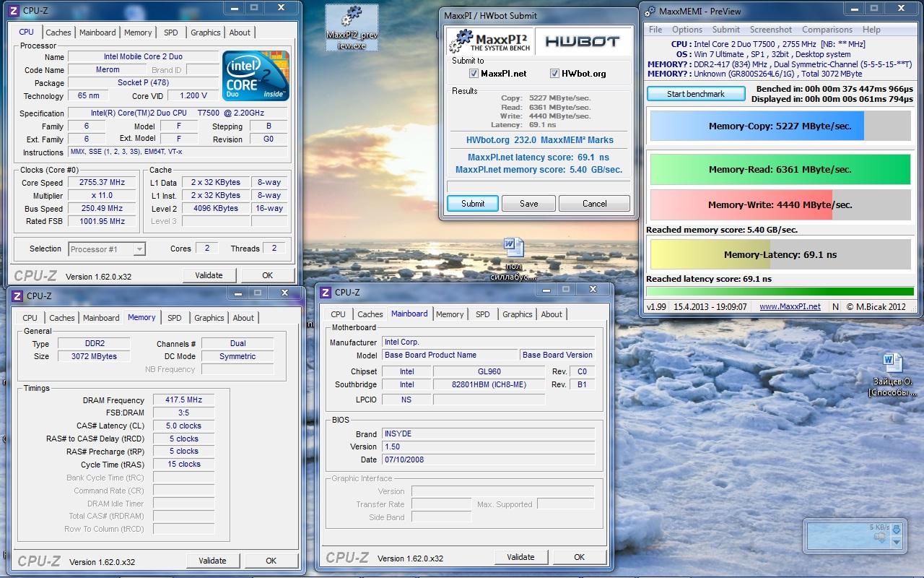Switch to Mainboard tab in the top CPU-Z window
This screenshot has height=578, width=924.
(x=97, y=33)
